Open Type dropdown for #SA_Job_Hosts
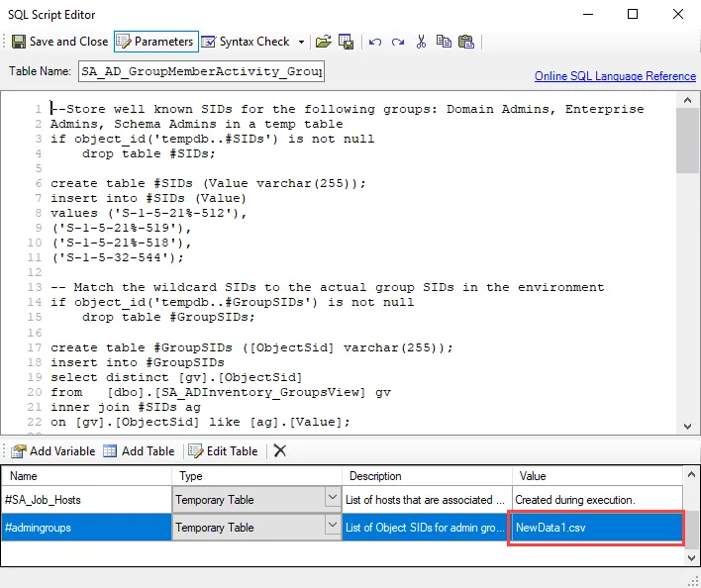Viewport: 701px width, 588px height. (x=332, y=497)
